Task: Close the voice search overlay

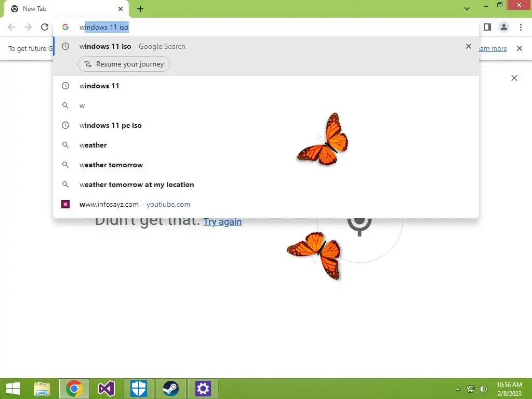Action: [x=514, y=78]
